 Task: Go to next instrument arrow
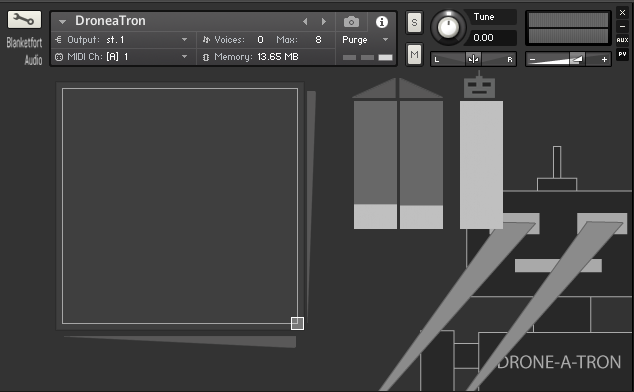point(323,21)
